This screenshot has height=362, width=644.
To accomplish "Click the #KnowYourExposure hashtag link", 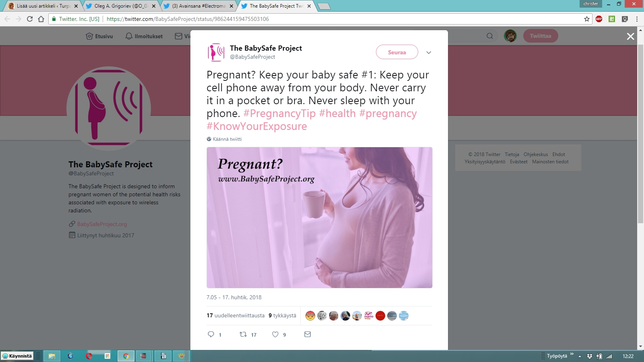I will click(x=257, y=126).
